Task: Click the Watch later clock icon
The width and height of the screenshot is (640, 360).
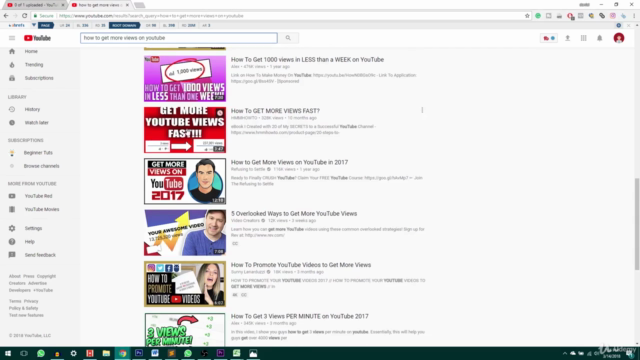Action: pos(12,122)
